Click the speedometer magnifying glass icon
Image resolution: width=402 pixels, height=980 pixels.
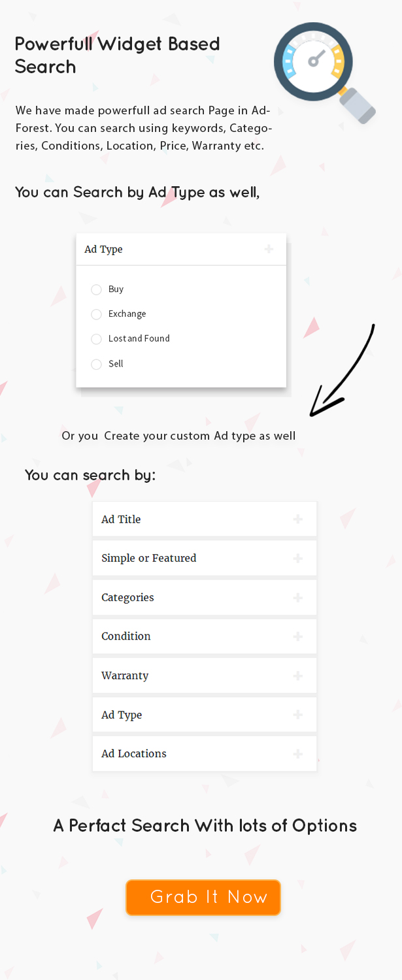(325, 73)
